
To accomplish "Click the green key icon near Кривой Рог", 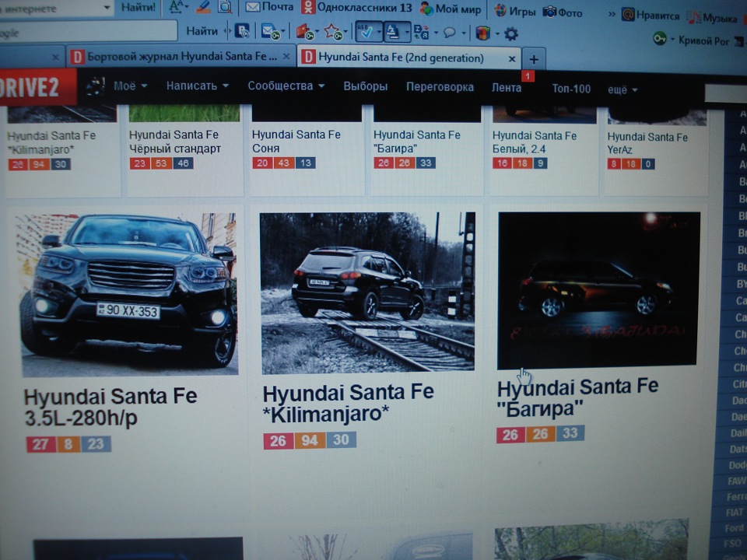I will click(x=660, y=39).
